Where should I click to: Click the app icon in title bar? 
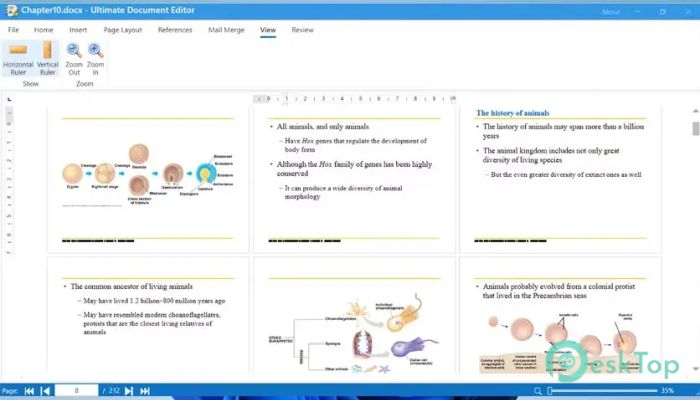tap(11, 10)
